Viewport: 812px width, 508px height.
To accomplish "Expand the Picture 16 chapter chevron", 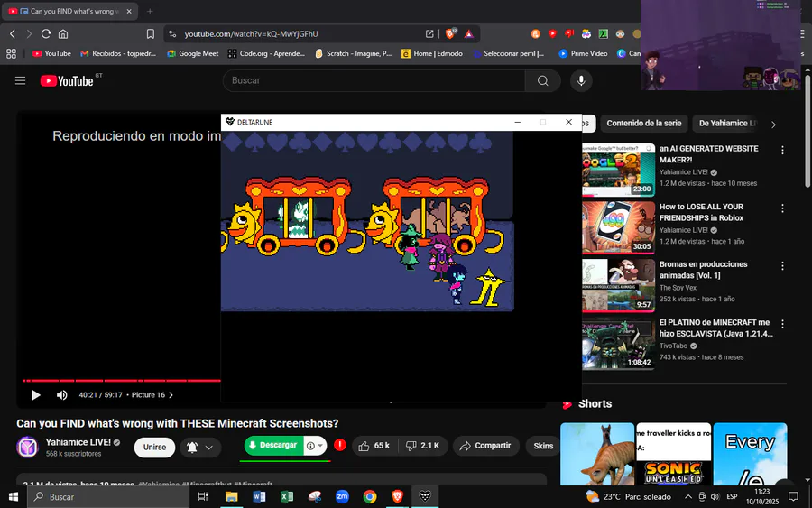I will [x=171, y=395].
